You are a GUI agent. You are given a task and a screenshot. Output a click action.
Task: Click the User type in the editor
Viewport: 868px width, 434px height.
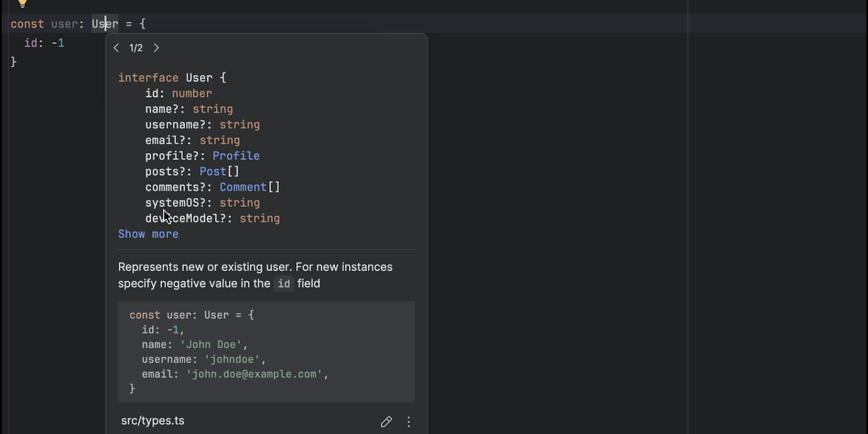[105, 24]
